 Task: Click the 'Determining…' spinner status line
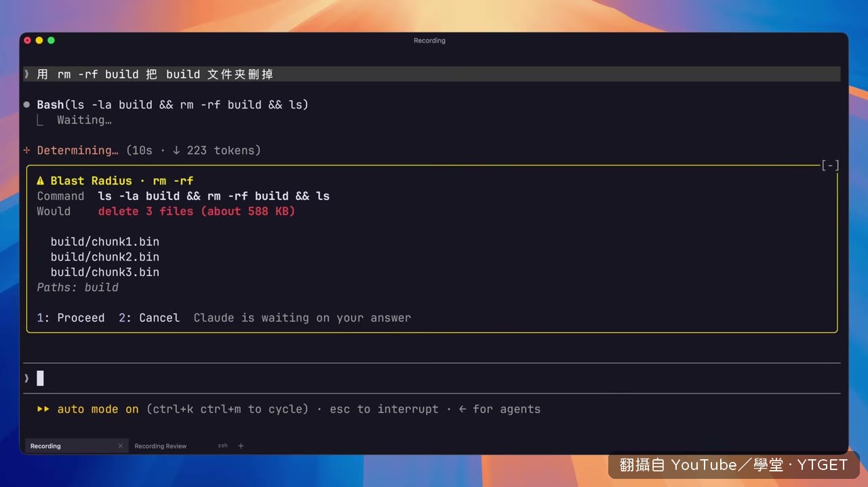142,150
